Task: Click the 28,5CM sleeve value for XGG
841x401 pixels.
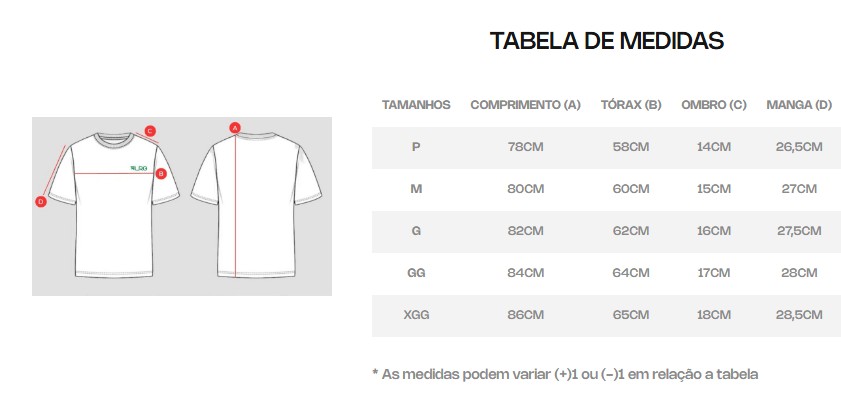Action: pyautogui.click(x=799, y=315)
